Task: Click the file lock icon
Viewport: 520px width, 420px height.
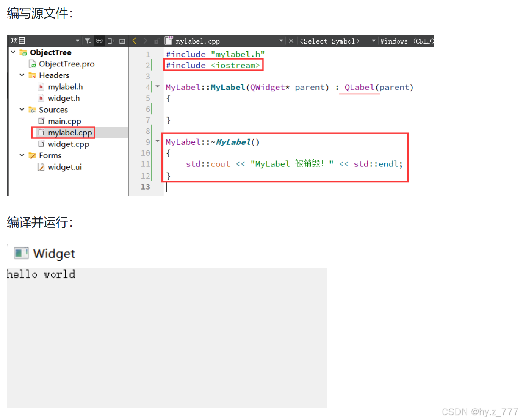Action: [x=157, y=41]
